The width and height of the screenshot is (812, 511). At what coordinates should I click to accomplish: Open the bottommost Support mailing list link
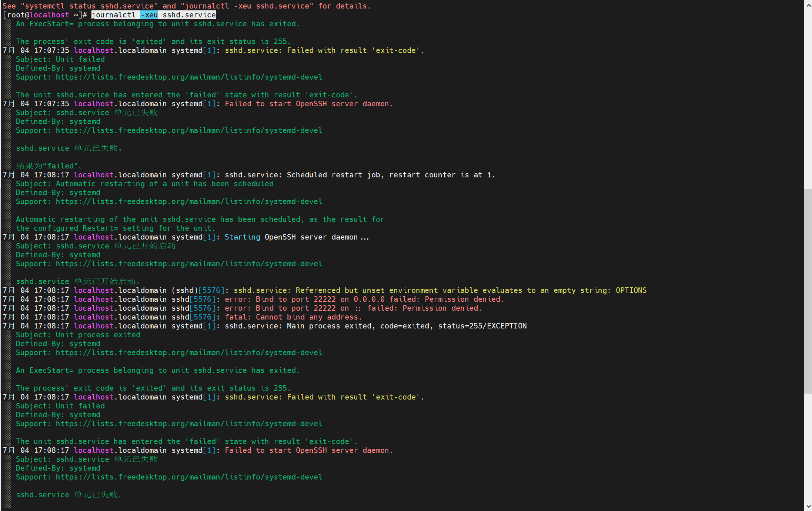coord(189,477)
